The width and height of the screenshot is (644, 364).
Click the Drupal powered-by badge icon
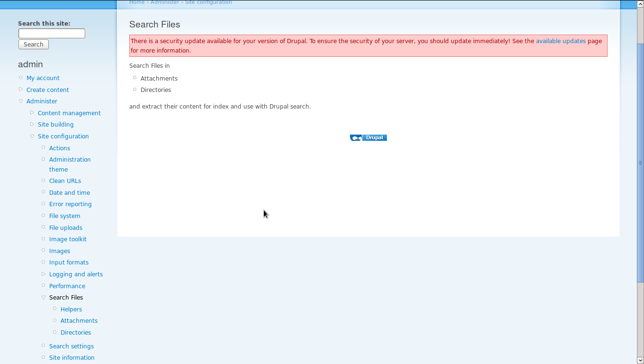368,137
